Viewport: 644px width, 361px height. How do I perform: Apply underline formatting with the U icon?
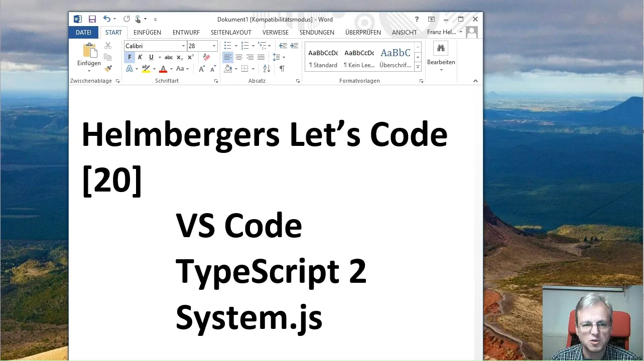tap(151, 57)
